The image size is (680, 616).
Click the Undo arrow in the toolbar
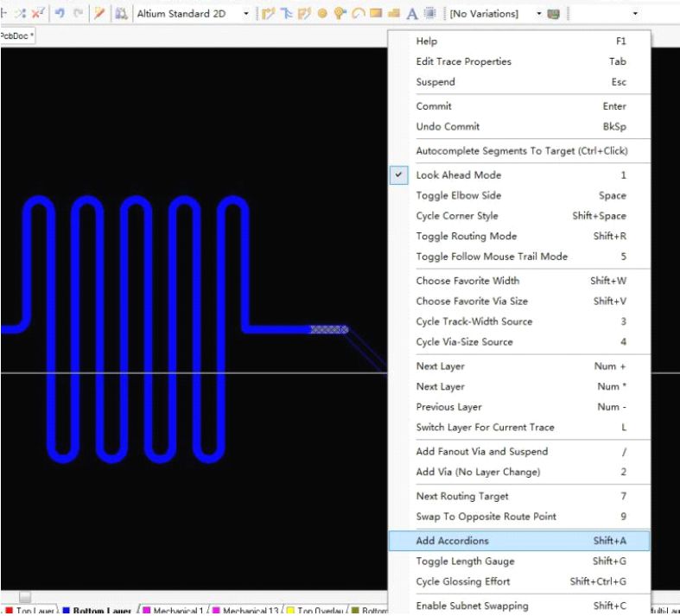59,14
